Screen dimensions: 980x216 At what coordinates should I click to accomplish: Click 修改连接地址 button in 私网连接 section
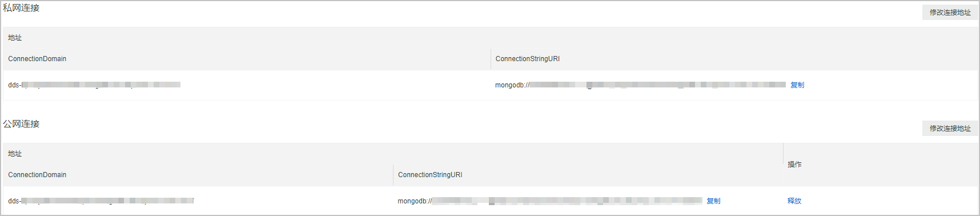(x=950, y=13)
